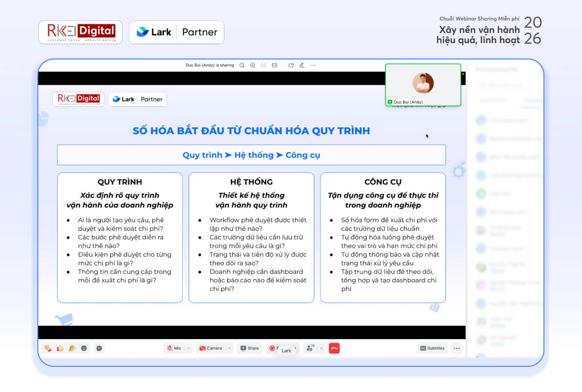Turn off the camera
The width and height of the screenshot is (582, 392).
(212, 348)
